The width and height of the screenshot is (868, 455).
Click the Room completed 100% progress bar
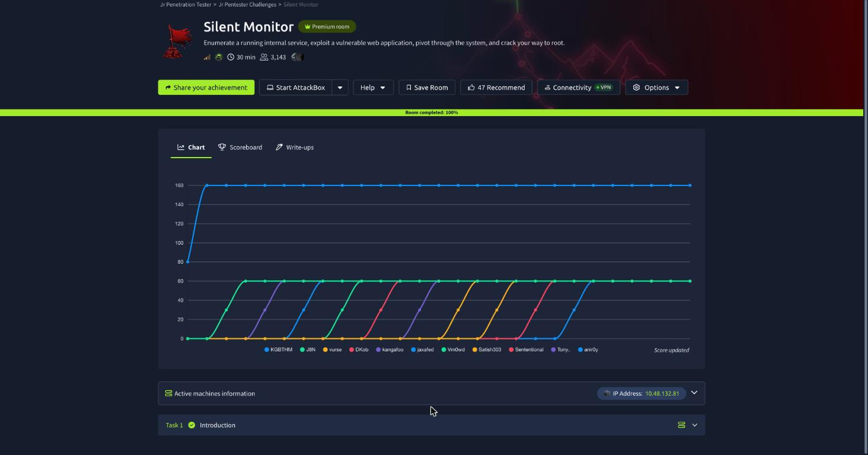pyautogui.click(x=432, y=113)
